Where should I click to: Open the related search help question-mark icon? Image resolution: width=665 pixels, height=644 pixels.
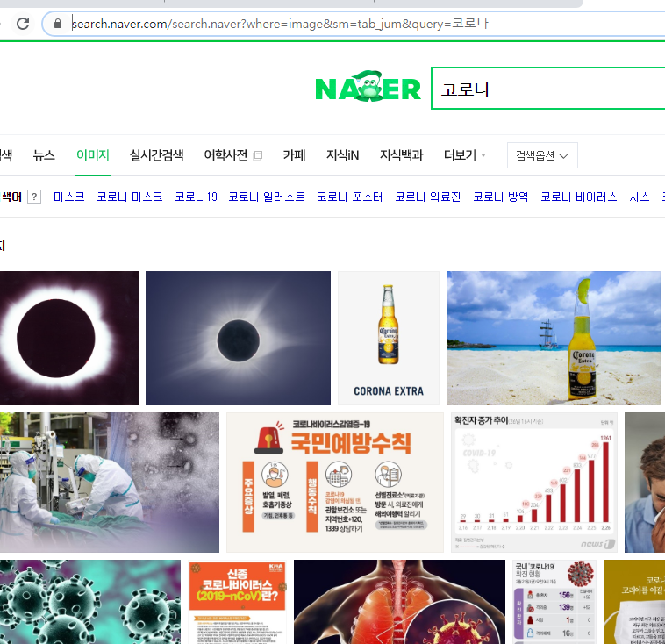pyautogui.click(x=34, y=197)
